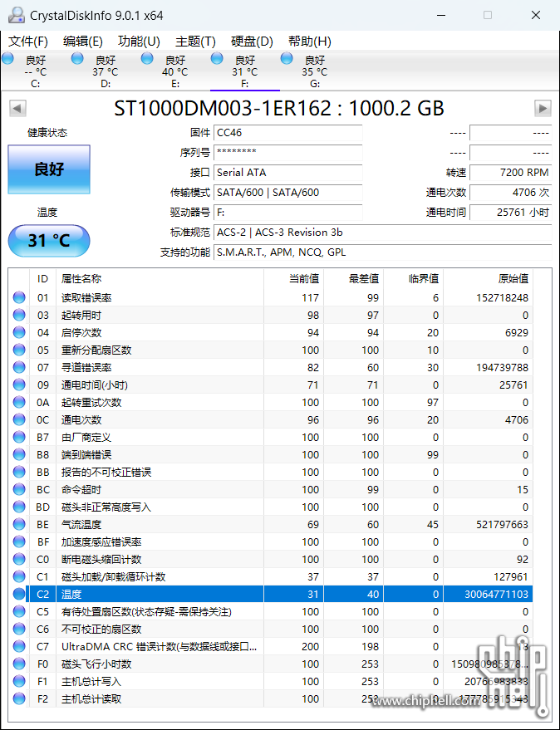Click the 属性名称 column header

tap(160, 279)
